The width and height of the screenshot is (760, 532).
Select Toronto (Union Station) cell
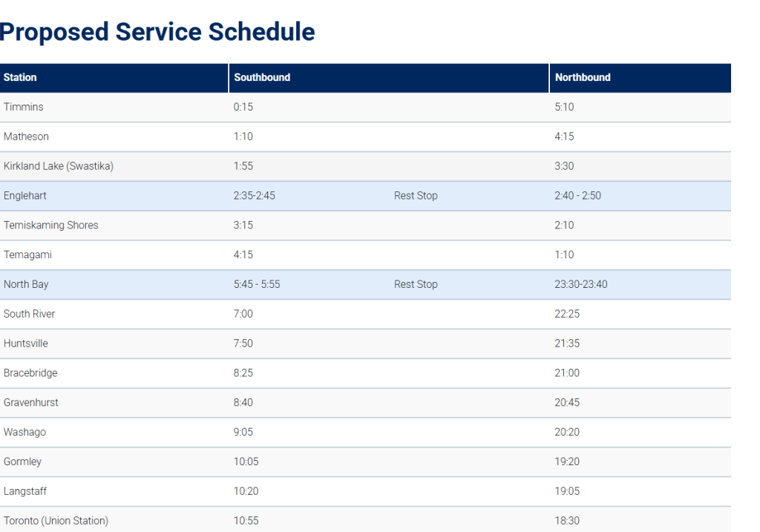coord(56,521)
